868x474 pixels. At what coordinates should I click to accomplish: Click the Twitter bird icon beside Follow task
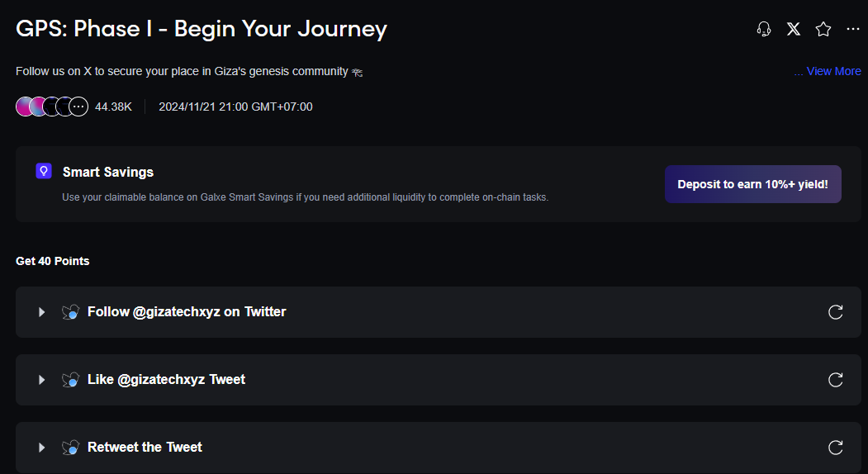click(70, 312)
